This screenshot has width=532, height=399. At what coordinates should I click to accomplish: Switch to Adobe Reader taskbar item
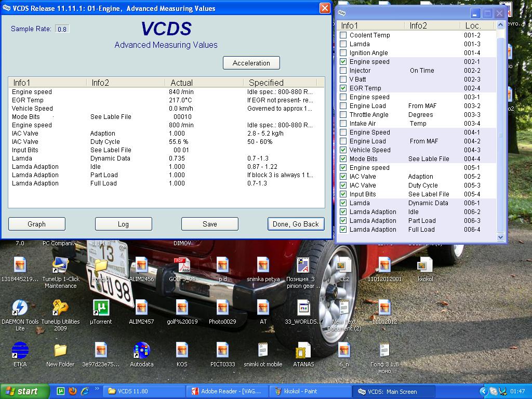228,391
